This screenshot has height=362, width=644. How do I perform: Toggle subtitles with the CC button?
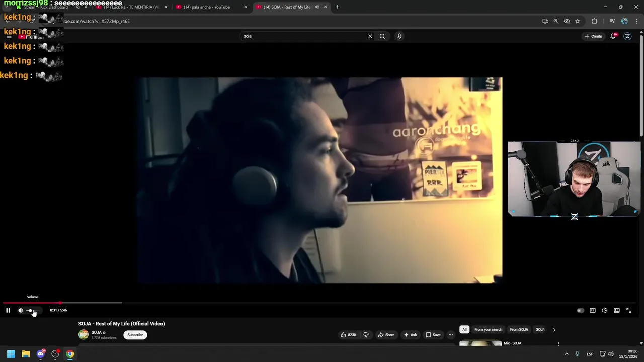(x=593, y=311)
